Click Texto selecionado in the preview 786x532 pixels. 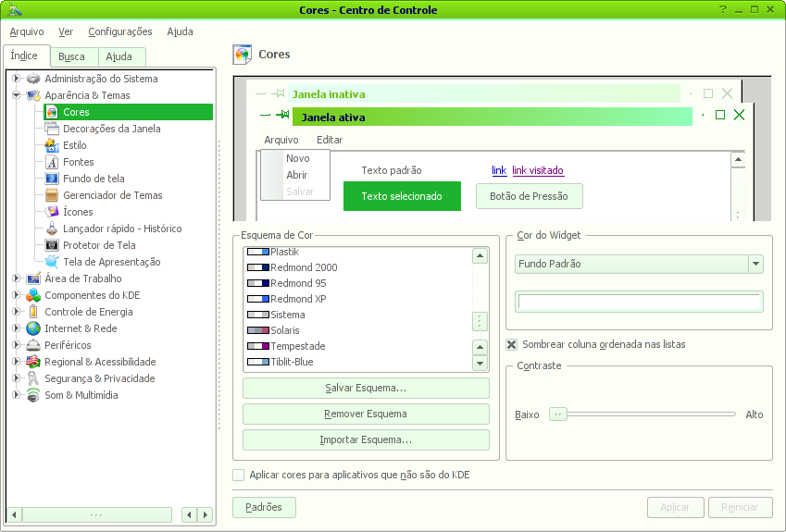[x=402, y=196]
